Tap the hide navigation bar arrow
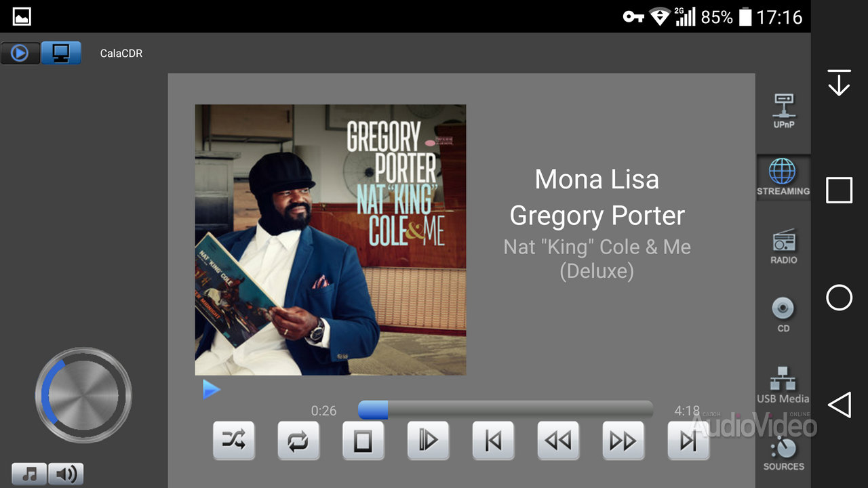The height and width of the screenshot is (488, 868). [x=840, y=83]
